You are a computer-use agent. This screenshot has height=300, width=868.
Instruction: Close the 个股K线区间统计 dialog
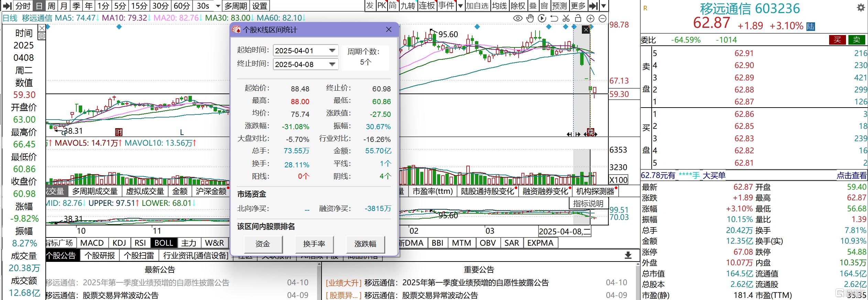tap(389, 30)
